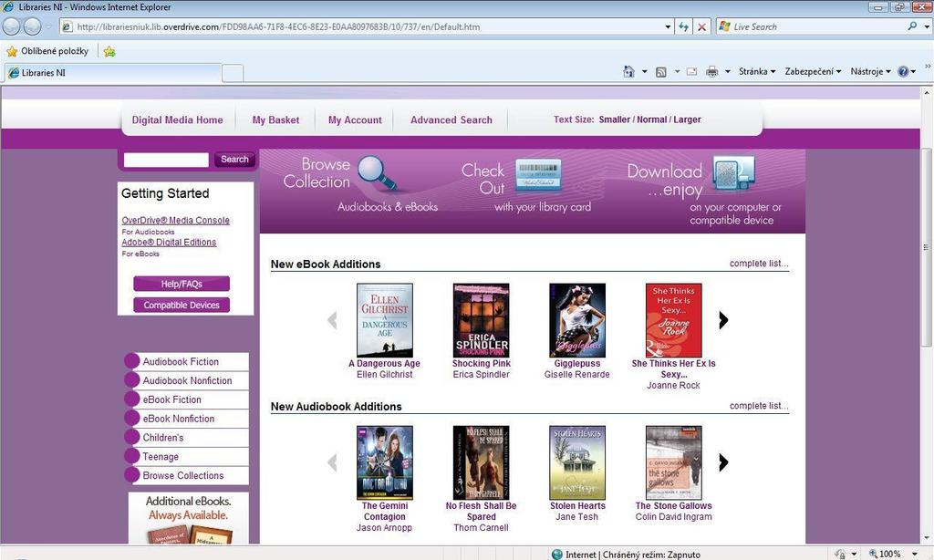The height and width of the screenshot is (560, 934).
Task: Show previous New Audiobook Additions arrow
Action: pos(332,462)
